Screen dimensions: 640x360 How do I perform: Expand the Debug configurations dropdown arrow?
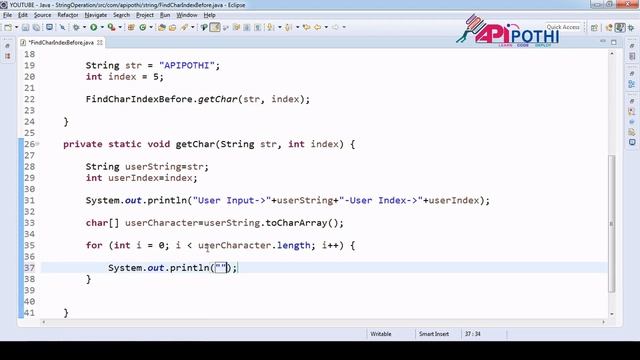[x=84, y=27]
